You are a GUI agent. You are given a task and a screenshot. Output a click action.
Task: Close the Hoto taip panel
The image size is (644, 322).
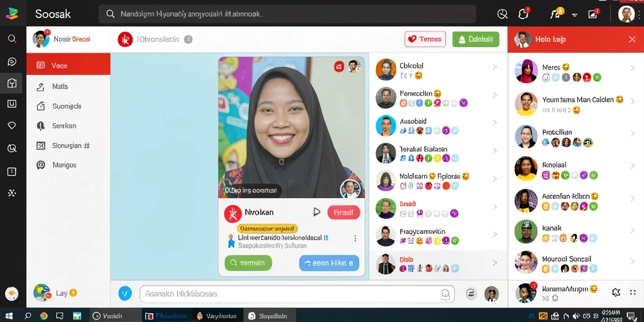tap(632, 40)
